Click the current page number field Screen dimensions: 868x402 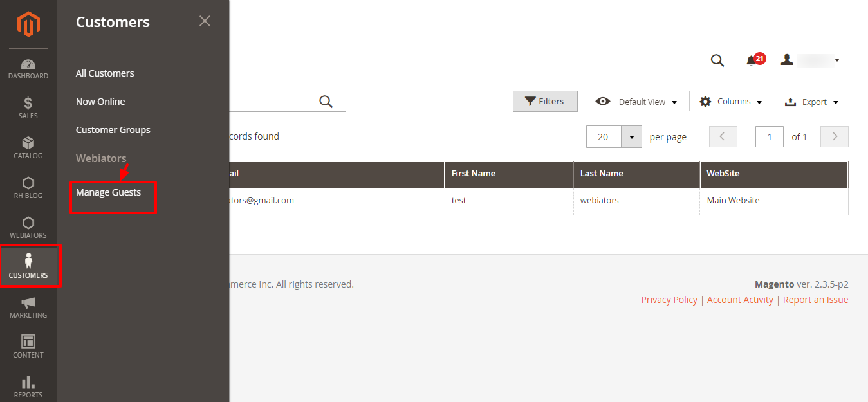point(770,137)
